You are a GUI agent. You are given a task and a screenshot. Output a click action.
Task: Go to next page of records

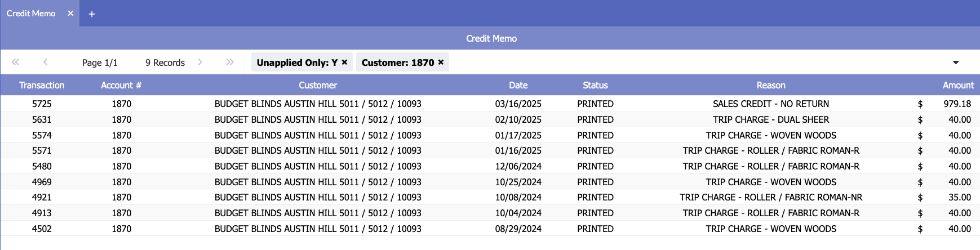click(200, 62)
